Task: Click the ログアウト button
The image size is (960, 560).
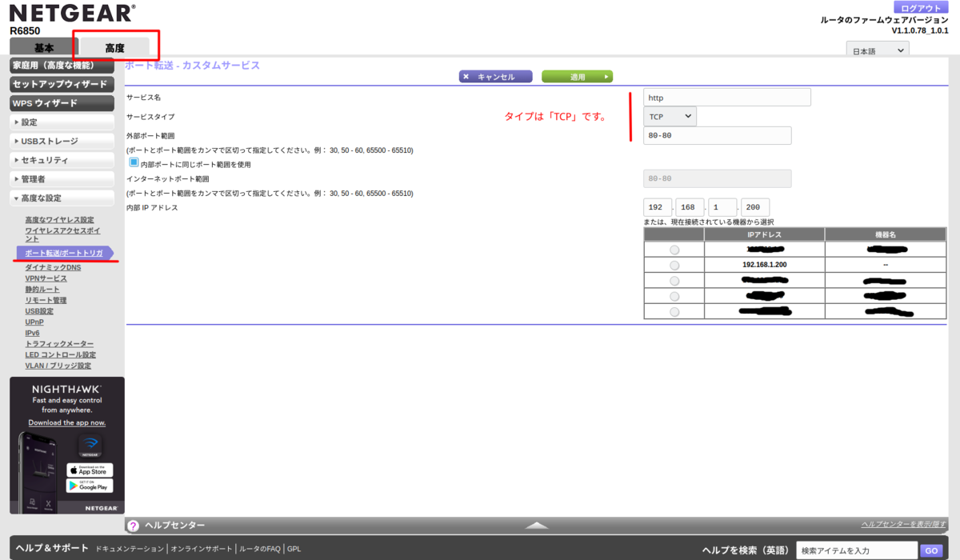Action: point(921,8)
